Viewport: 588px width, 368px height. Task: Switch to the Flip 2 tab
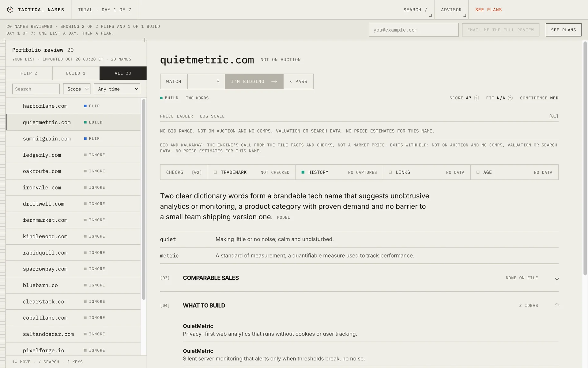[x=29, y=73]
